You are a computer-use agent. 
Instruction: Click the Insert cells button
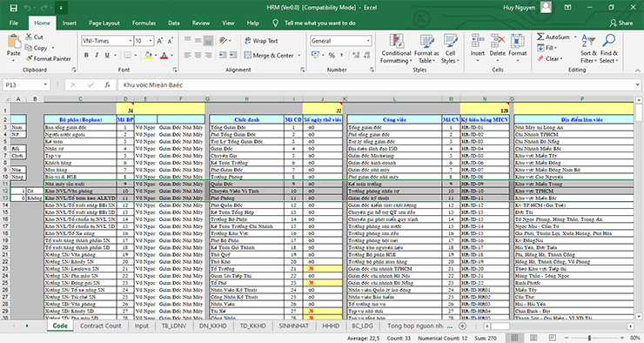click(x=478, y=49)
